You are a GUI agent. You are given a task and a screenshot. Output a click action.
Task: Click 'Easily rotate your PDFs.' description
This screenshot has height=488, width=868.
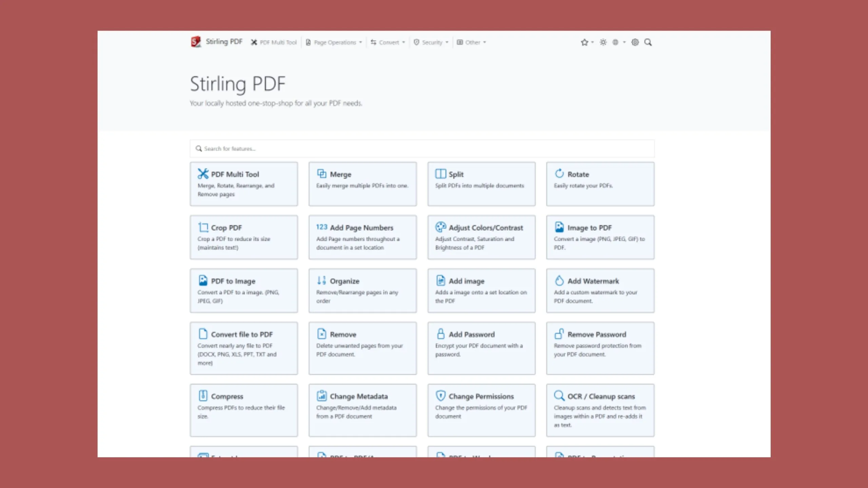tap(583, 186)
